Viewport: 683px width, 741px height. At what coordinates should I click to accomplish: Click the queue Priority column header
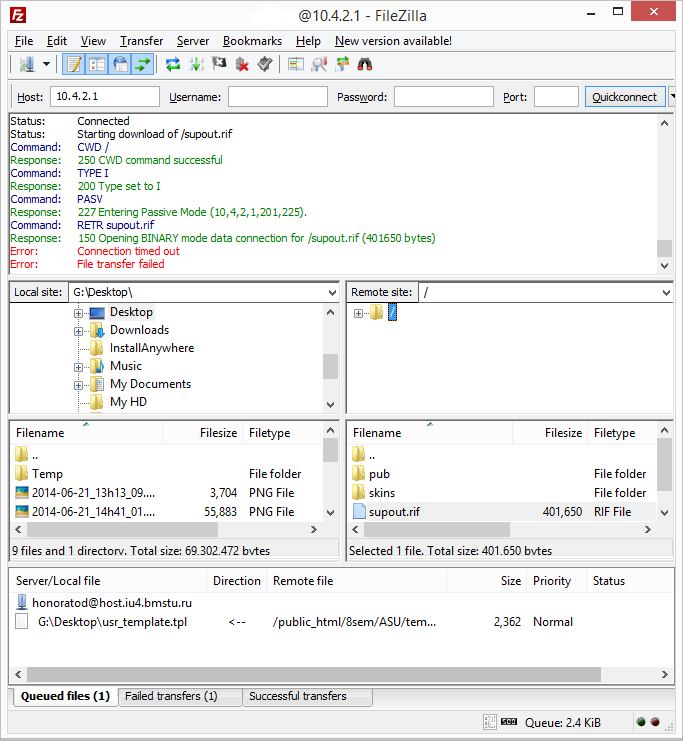click(x=556, y=580)
